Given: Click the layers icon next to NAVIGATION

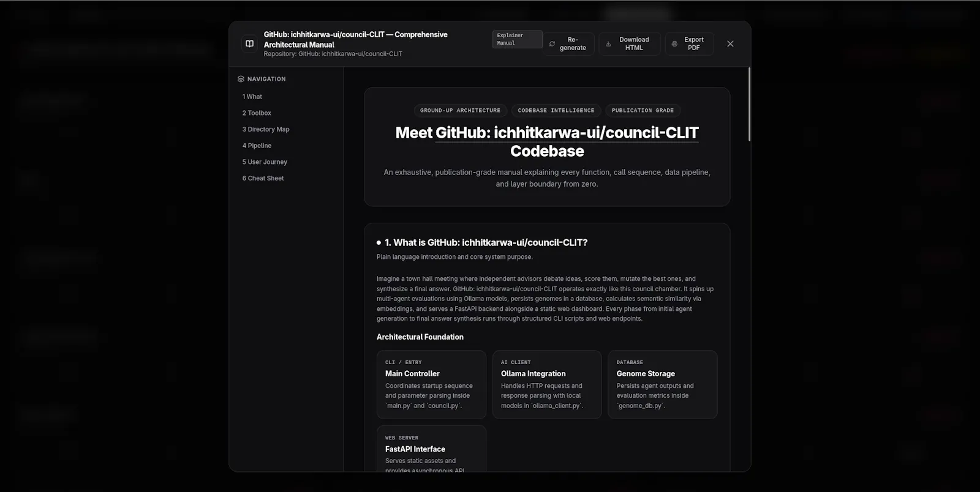Looking at the screenshot, I should [241, 79].
